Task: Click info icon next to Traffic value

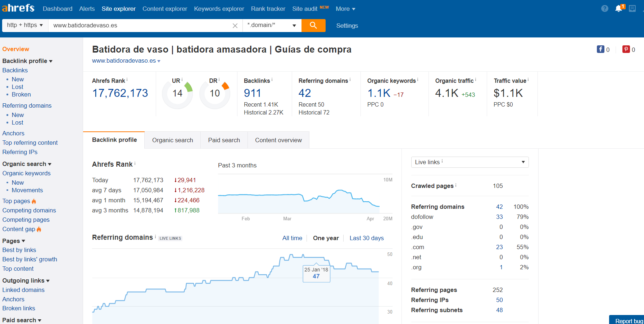Action: tap(528, 80)
